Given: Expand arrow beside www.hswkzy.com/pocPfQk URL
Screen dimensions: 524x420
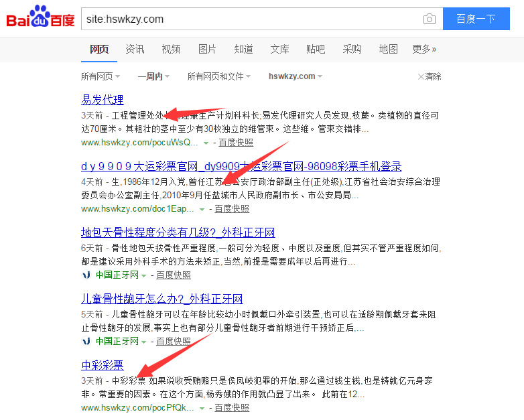Looking at the screenshot, I should pos(202,409).
